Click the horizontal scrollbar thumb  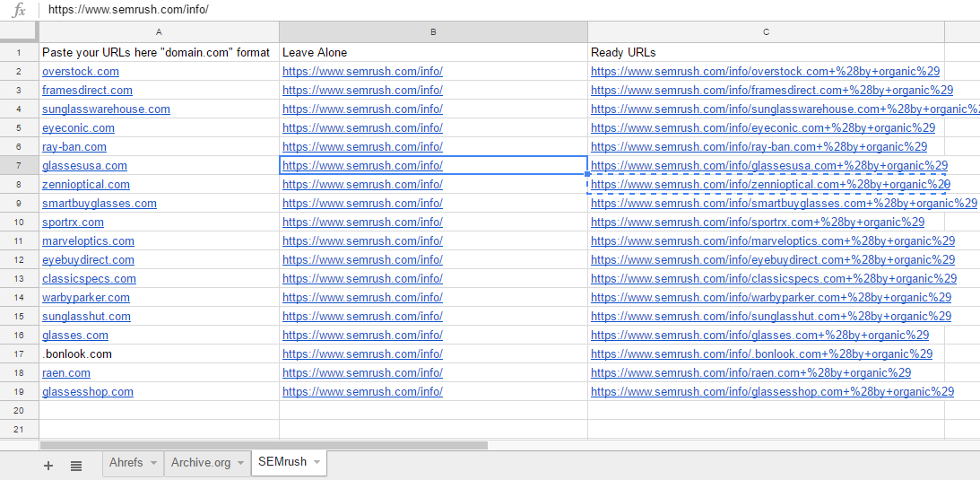[264, 446]
